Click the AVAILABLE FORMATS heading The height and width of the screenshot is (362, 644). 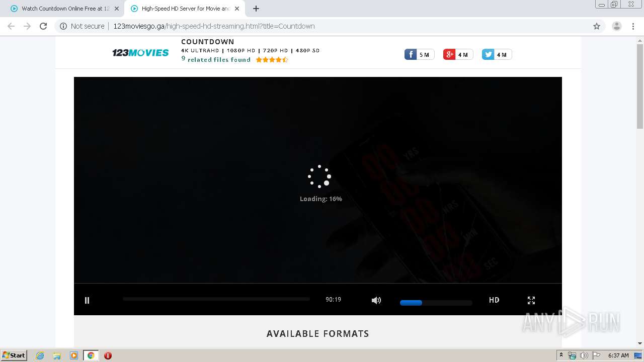[x=318, y=334]
